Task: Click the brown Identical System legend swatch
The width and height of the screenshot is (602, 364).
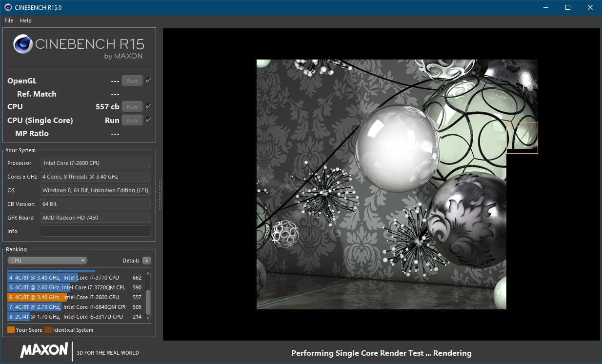Action: (48, 330)
